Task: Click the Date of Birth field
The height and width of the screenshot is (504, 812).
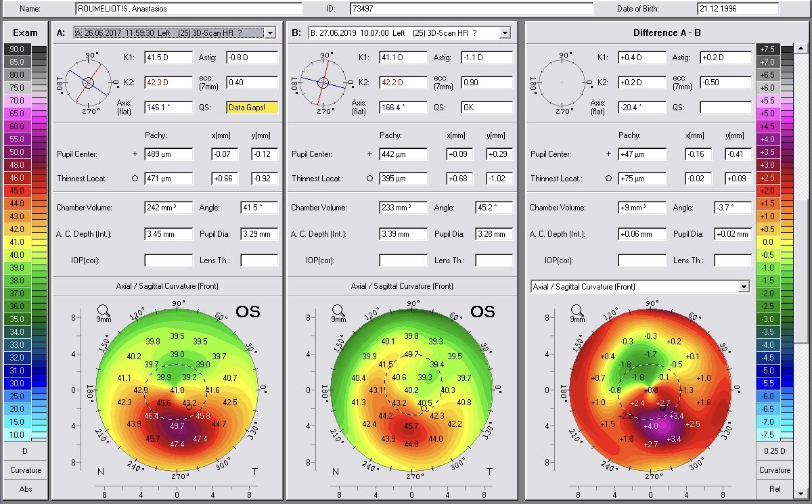Action: click(738, 9)
